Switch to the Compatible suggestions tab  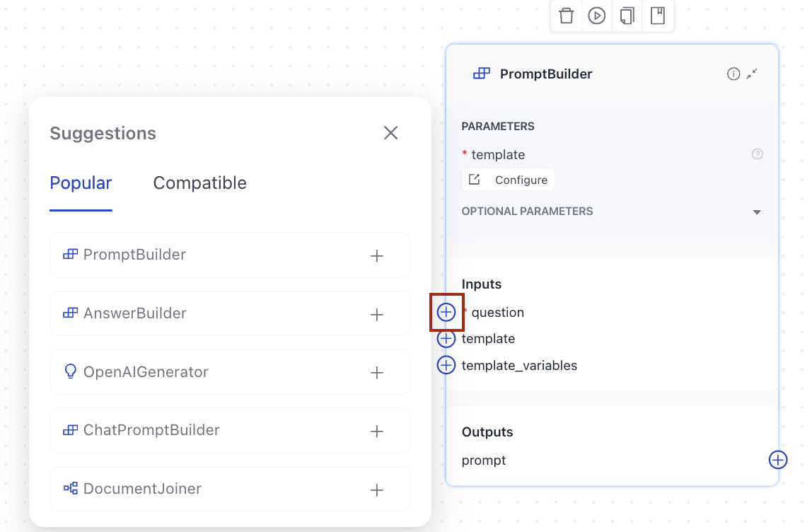[x=199, y=183]
